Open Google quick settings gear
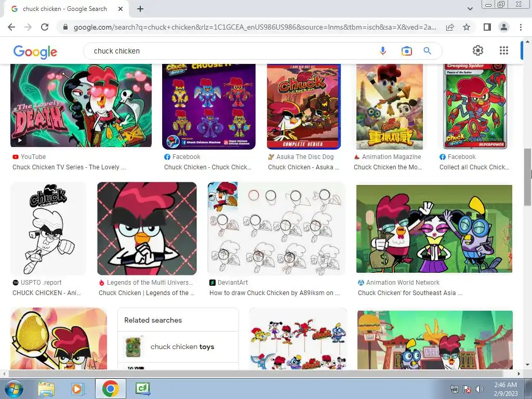Screen dimensions: 532x399 [x=478, y=50]
